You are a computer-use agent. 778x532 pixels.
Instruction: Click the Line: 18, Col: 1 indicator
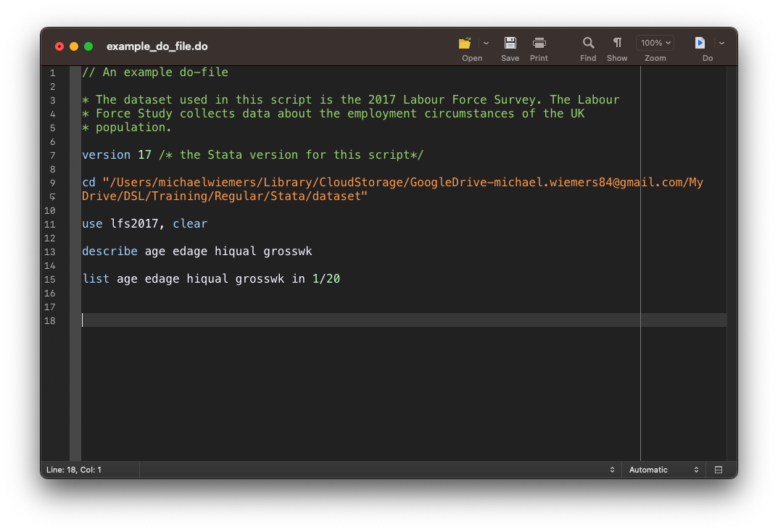click(x=74, y=470)
